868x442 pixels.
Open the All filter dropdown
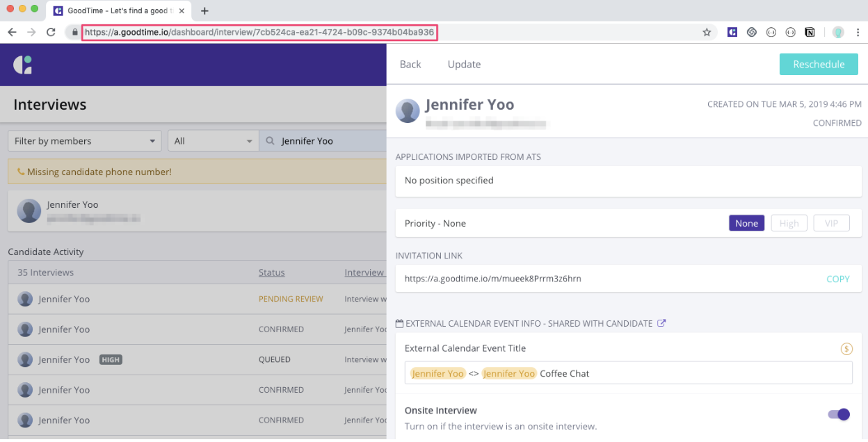[x=213, y=141]
